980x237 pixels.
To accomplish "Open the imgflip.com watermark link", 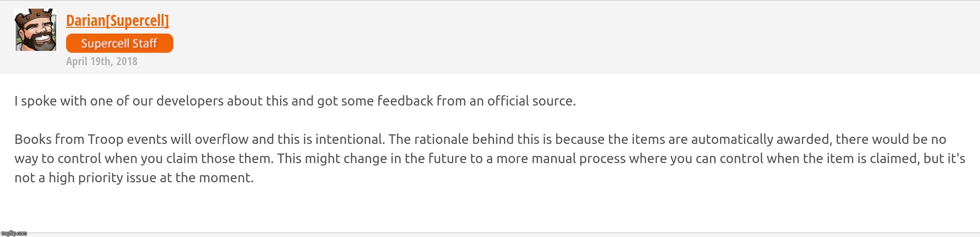I will pos(14,233).
